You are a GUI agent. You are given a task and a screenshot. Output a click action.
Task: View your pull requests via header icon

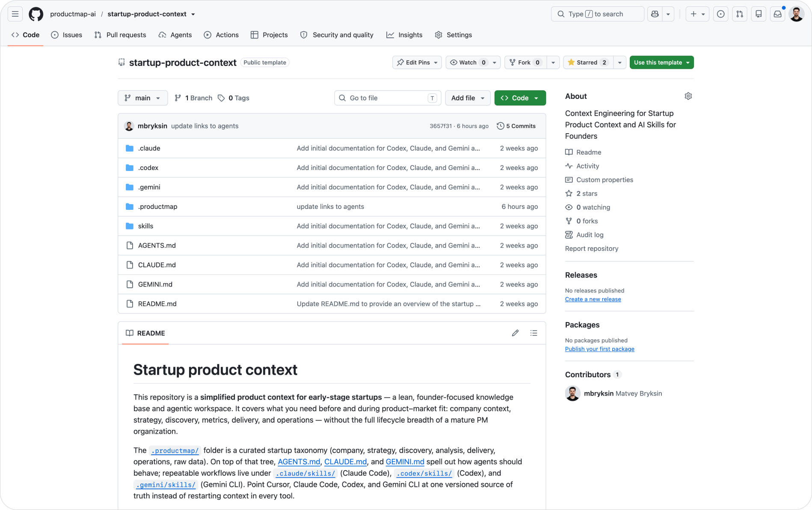pos(740,14)
